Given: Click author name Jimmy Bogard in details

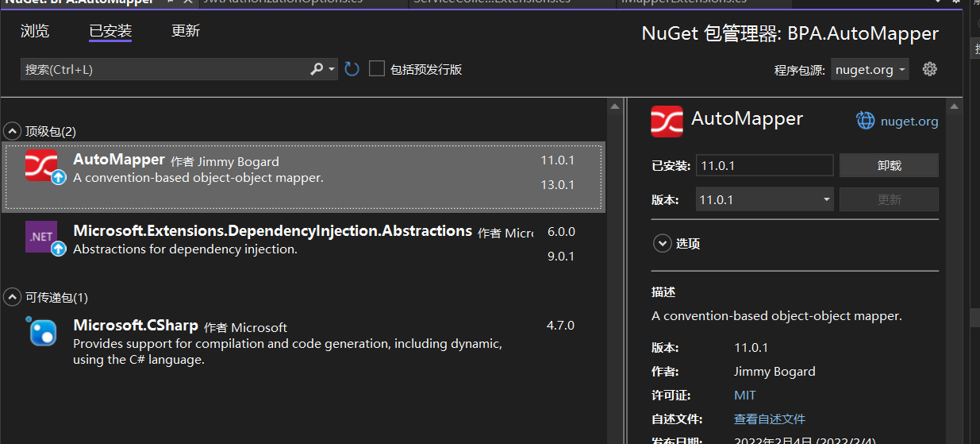Looking at the screenshot, I should tap(774, 371).
